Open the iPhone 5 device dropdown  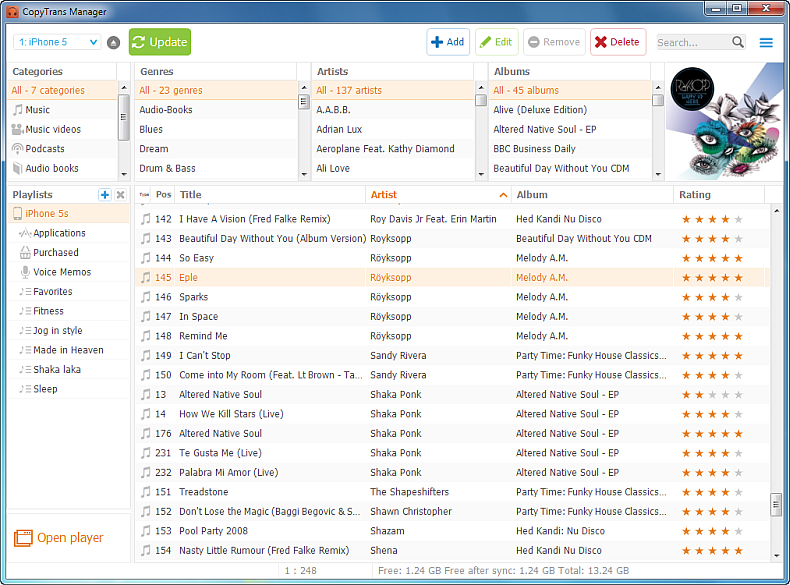point(57,42)
